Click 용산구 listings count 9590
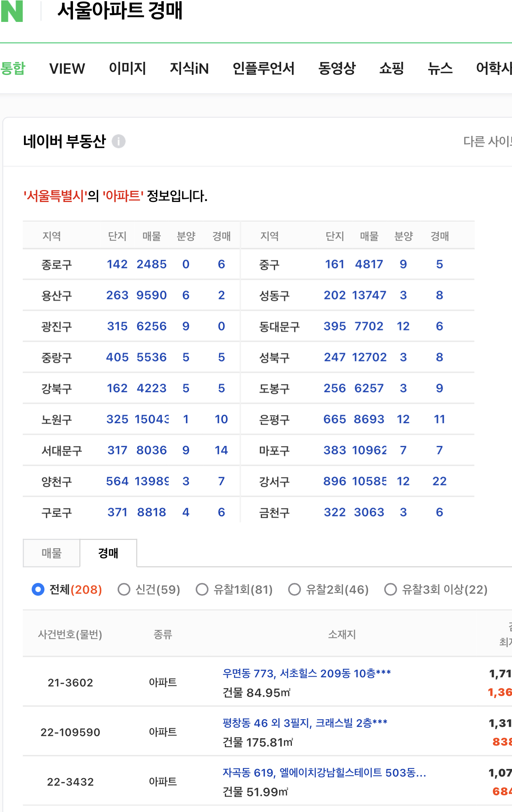 tap(152, 295)
